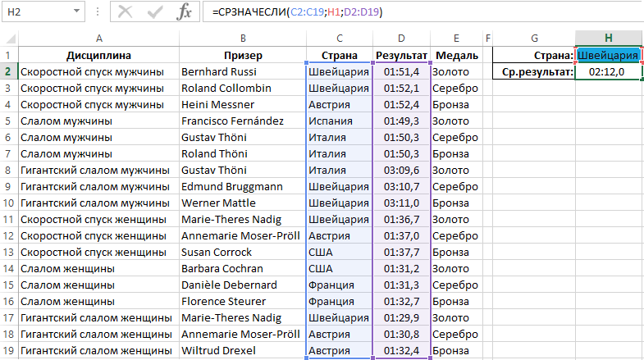Screen dimensions: 644x360
Task: Click inside the formula bar text
Action: tap(410, 12)
